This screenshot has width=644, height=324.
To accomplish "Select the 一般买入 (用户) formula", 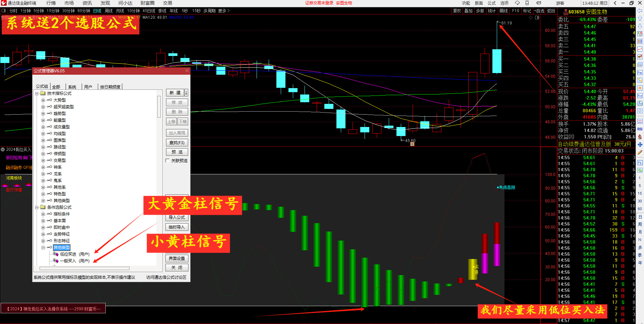I will (74, 261).
